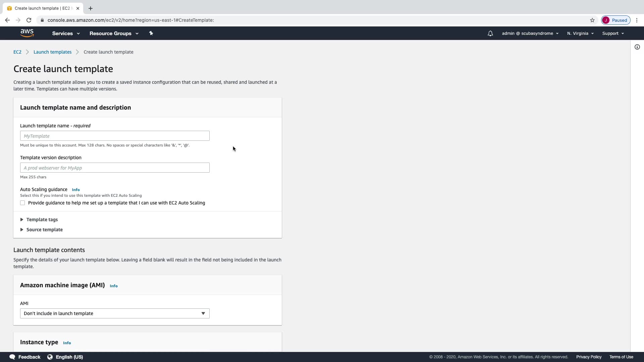Reload the page with refresh icon
The image size is (644, 362).
click(29, 20)
